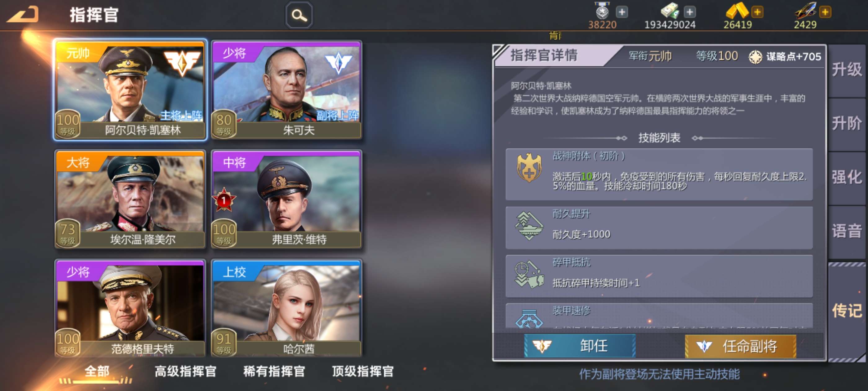Select commander 朱可夫 card

286,90
